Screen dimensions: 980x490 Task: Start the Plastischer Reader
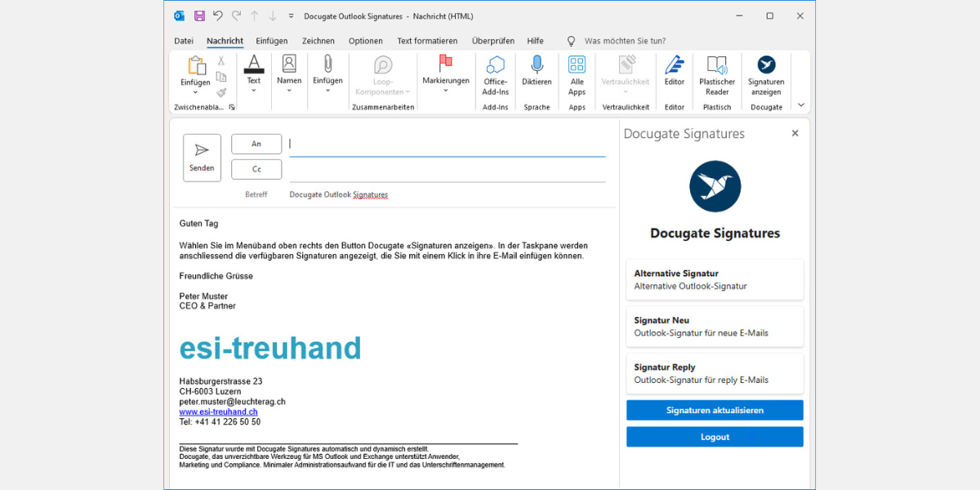point(716,73)
